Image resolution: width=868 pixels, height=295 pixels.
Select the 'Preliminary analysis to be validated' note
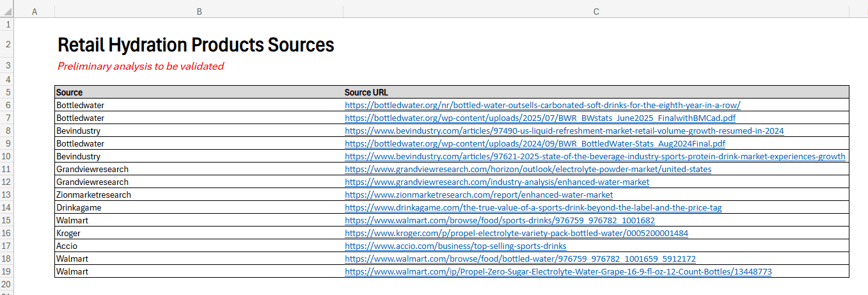click(141, 66)
